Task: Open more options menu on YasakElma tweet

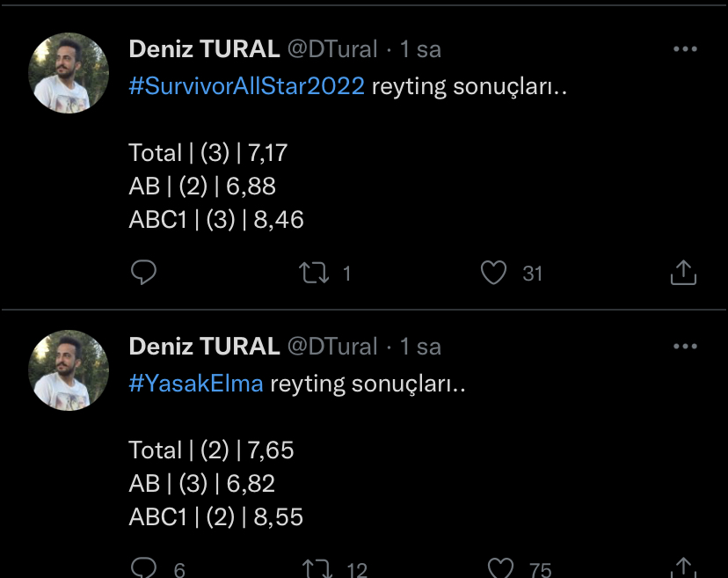Action: [x=685, y=347]
